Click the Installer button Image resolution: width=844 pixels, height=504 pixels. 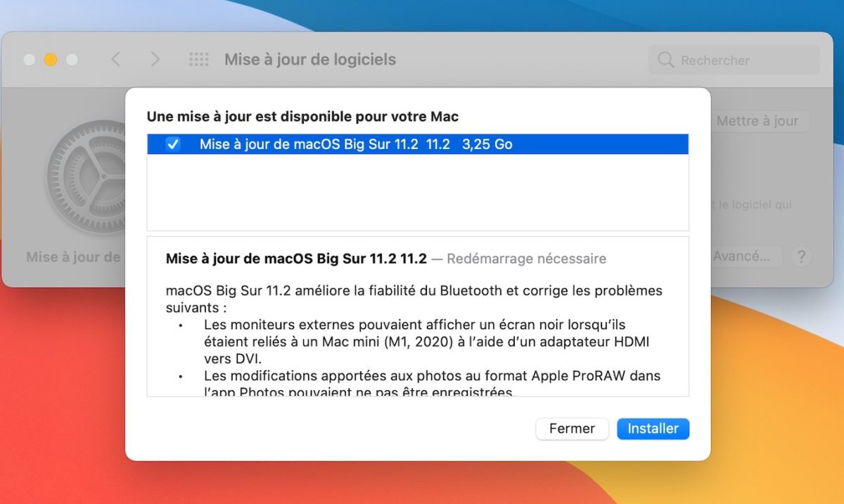tap(653, 429)
